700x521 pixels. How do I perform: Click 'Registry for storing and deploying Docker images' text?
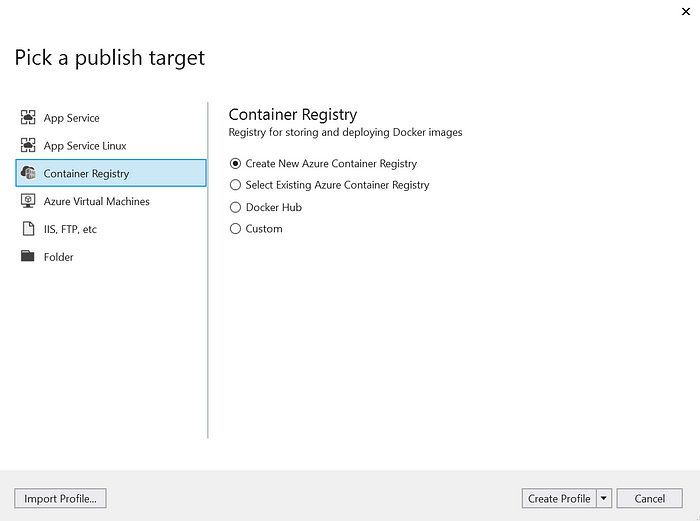click(x=346, y=133)
